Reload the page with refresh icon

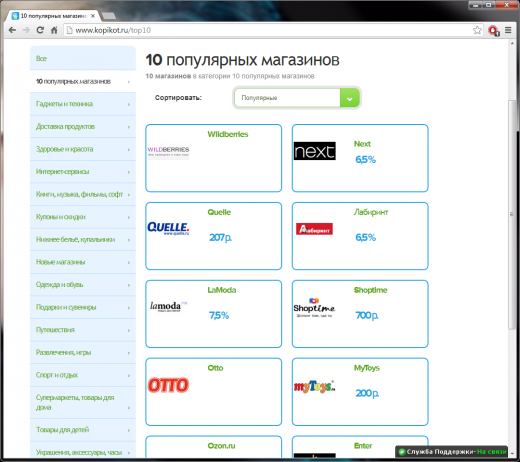(40, 30)
